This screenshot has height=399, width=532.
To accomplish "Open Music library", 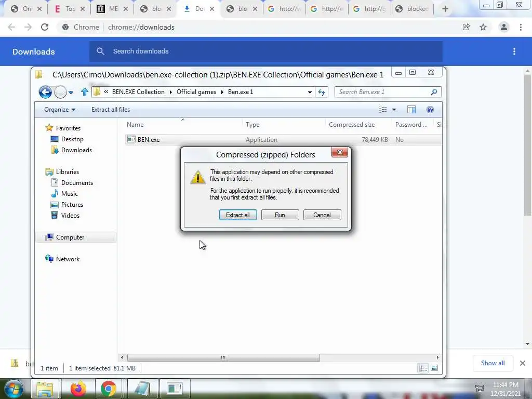I will pos(69,193).
